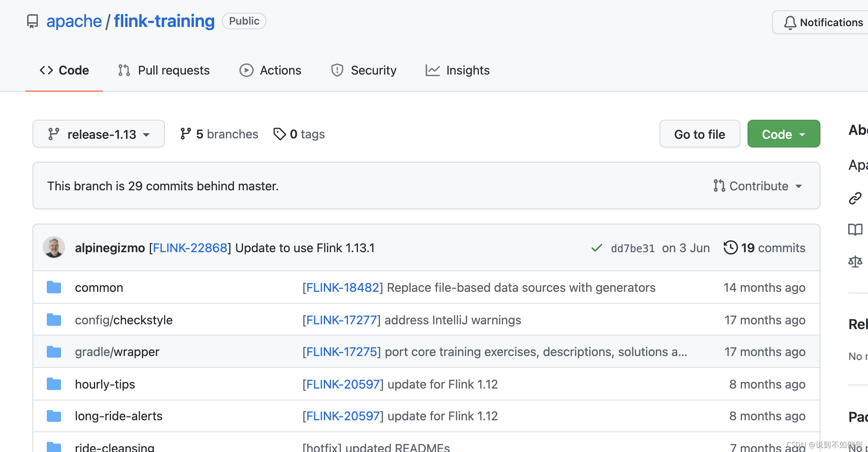View the 0 tags link

point(299,134)
